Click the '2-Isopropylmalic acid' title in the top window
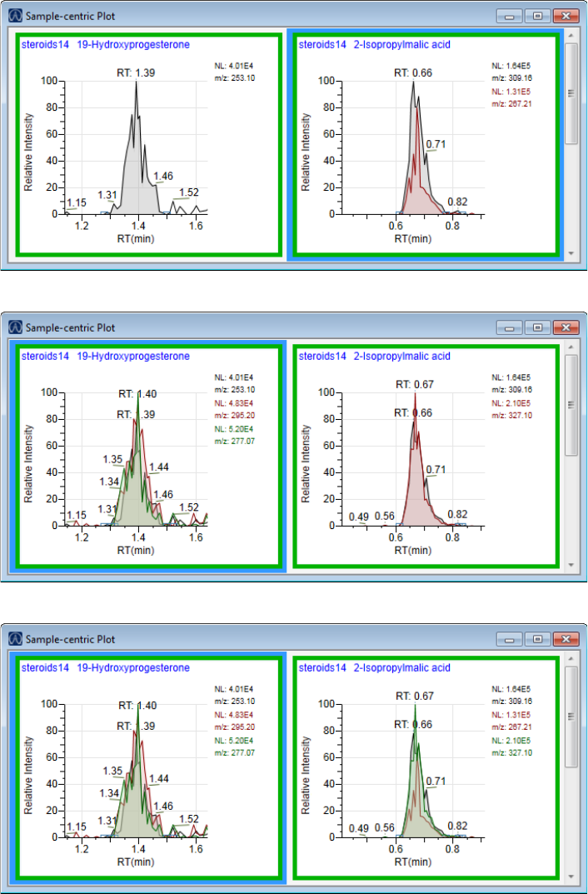 (x=401, y=44)
